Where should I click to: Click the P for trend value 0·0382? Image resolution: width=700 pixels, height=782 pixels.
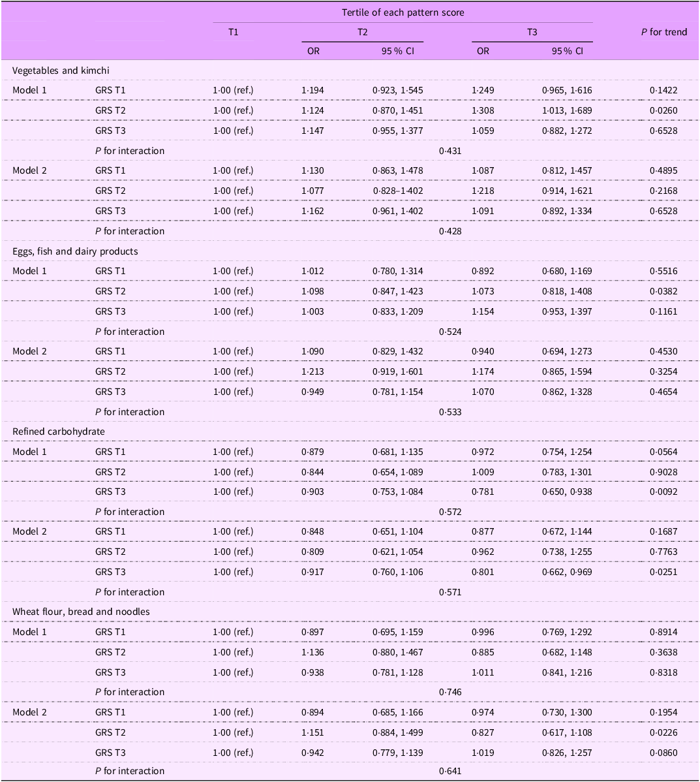tap(663, 291)
